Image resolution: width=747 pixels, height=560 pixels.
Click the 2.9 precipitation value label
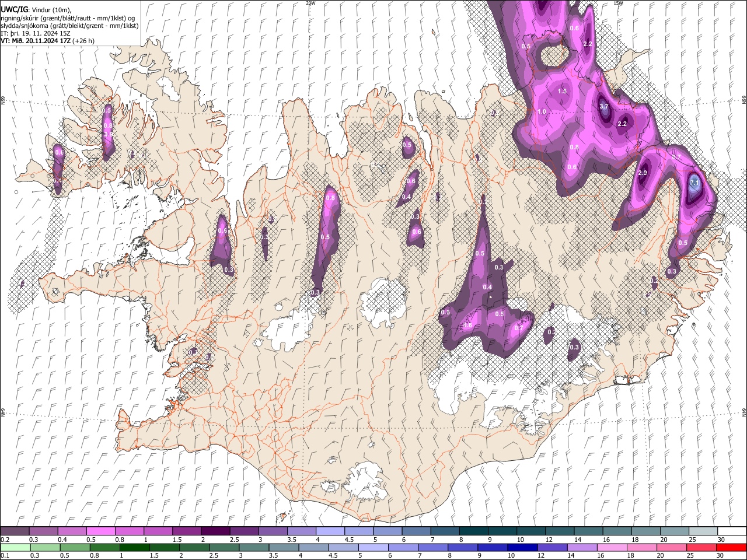coord(643,173)
